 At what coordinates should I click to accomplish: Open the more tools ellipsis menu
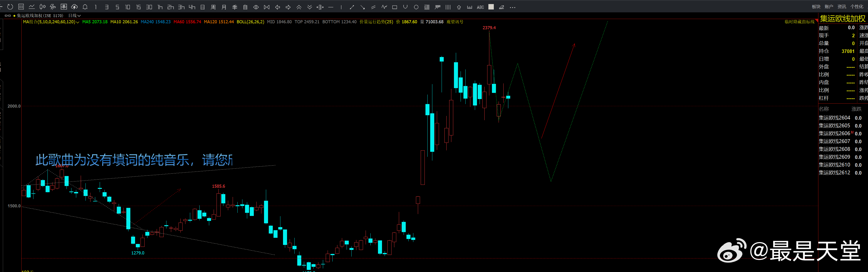(513, 7)
